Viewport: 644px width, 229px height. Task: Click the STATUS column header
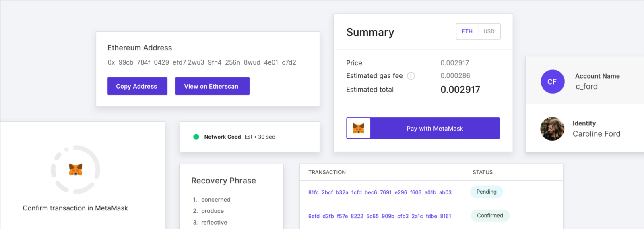(482, 172)
